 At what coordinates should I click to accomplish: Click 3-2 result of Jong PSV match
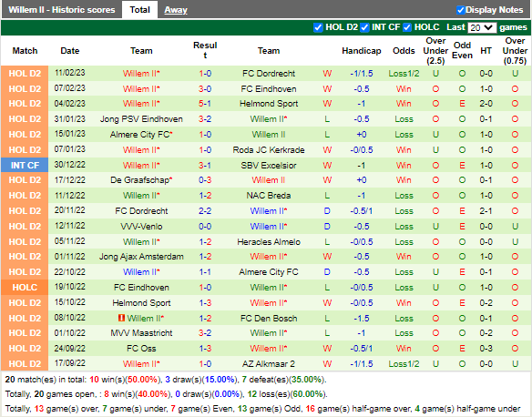(x=205, y=119)
